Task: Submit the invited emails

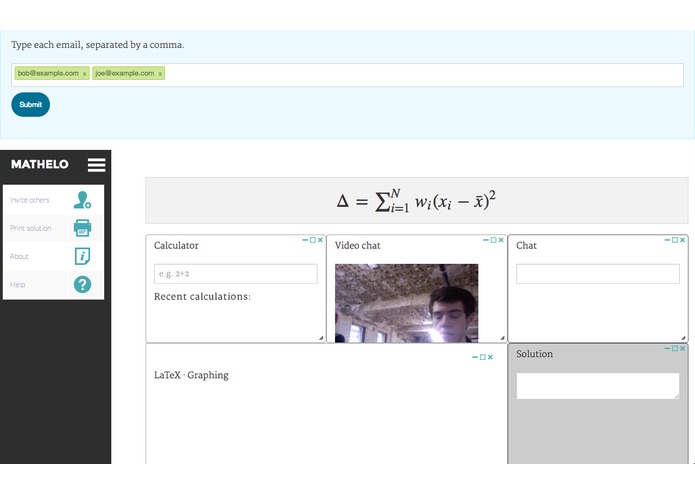Action: pyautogui.click(x=31, y=105)
